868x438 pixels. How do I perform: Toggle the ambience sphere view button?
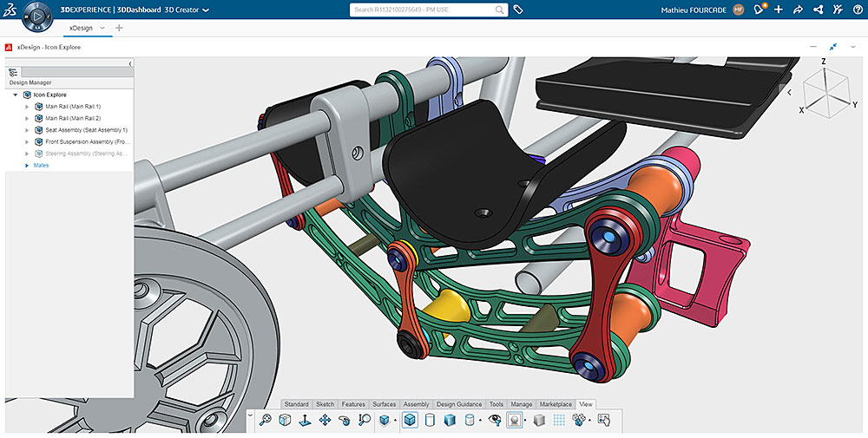tap(515, 421)
